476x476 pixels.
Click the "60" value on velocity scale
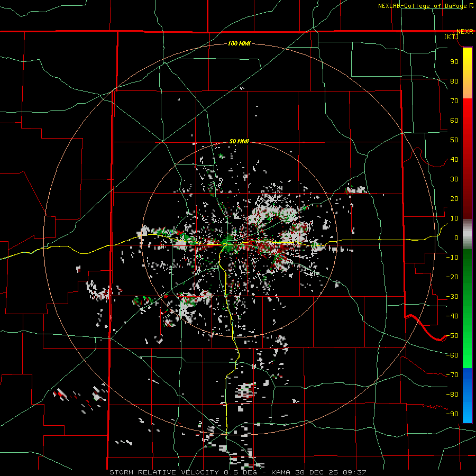[454, 121]
